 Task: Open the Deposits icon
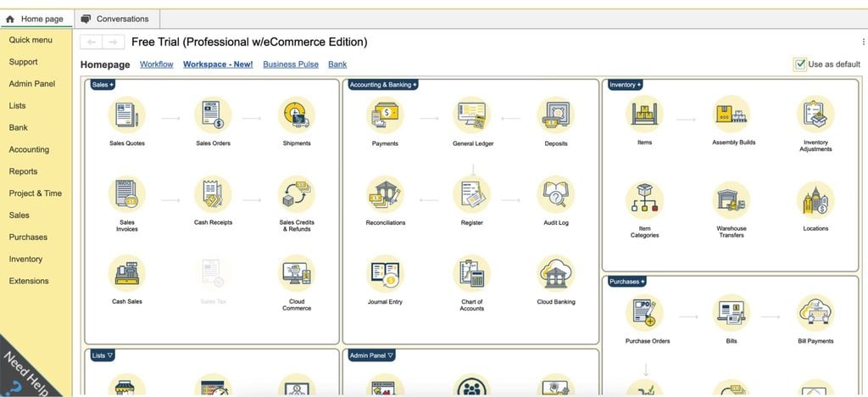[556, 115]
